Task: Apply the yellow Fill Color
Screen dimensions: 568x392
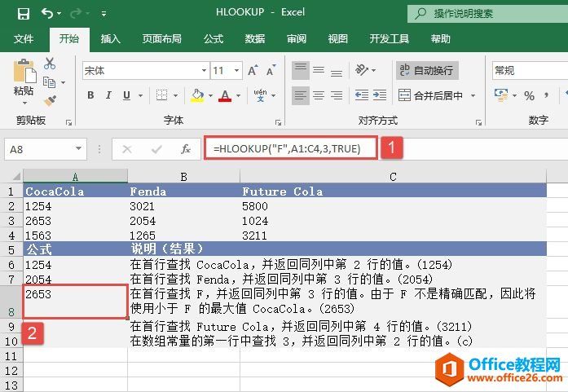Action: point(197,95)
